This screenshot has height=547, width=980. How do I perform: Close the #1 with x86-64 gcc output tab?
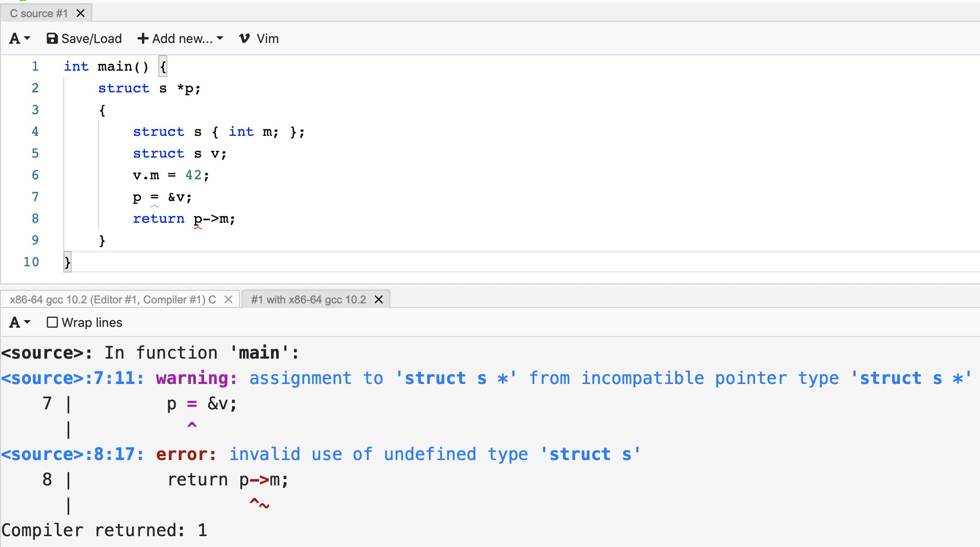(x=379, y=300)
